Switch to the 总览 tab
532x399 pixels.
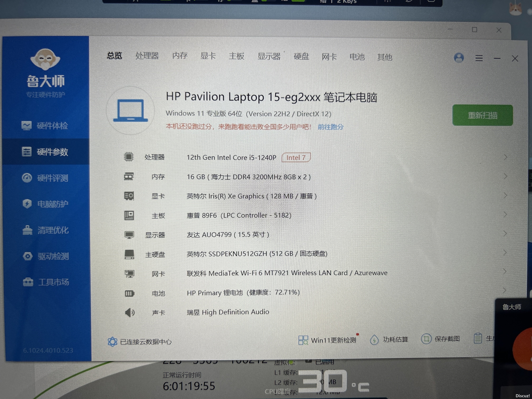(x=115, y=56)
